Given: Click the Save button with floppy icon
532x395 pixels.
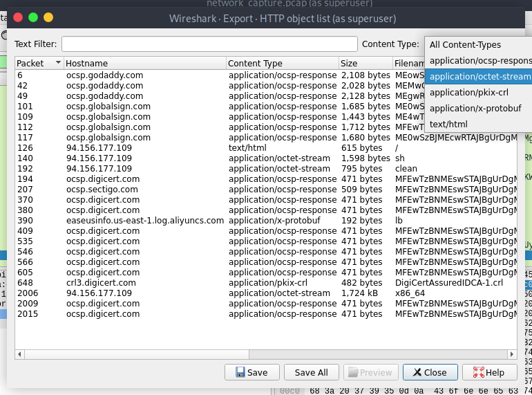Looking at the screenshot, I should tap(251, 372).
